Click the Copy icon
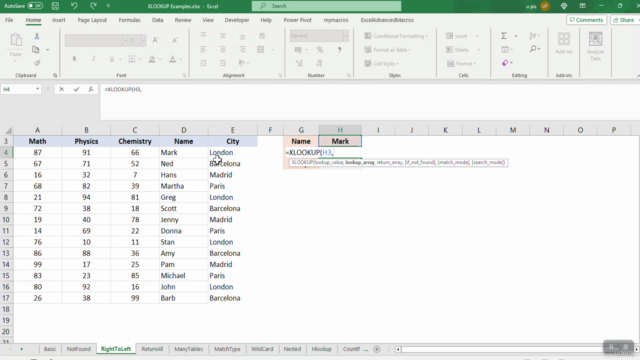 [x=36, y=50]
